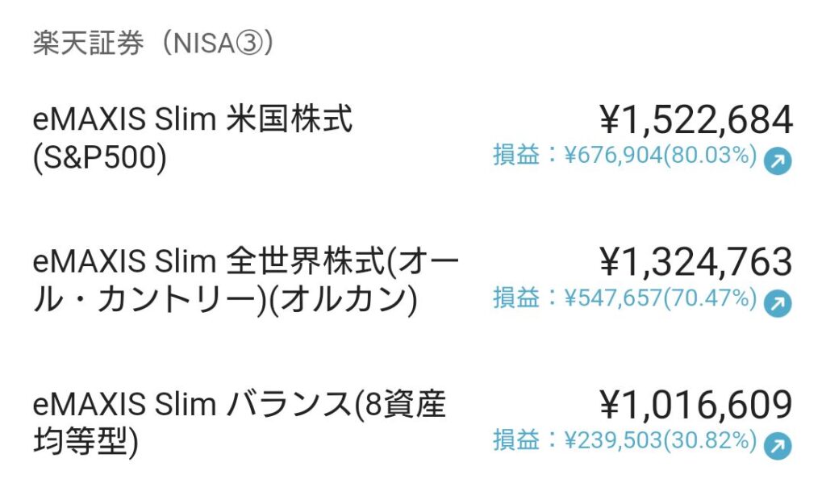Click the arrow icon beside S&P500 profit
The width and height of the screenshot is (826, 504).
point(778,160)
